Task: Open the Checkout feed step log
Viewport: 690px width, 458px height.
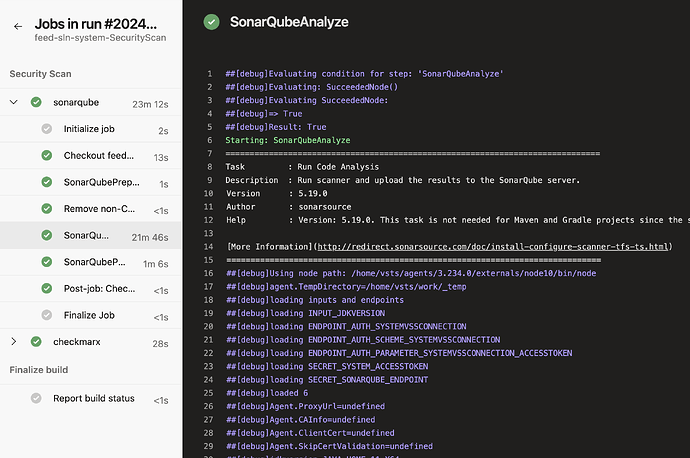Action: (99, 156)
